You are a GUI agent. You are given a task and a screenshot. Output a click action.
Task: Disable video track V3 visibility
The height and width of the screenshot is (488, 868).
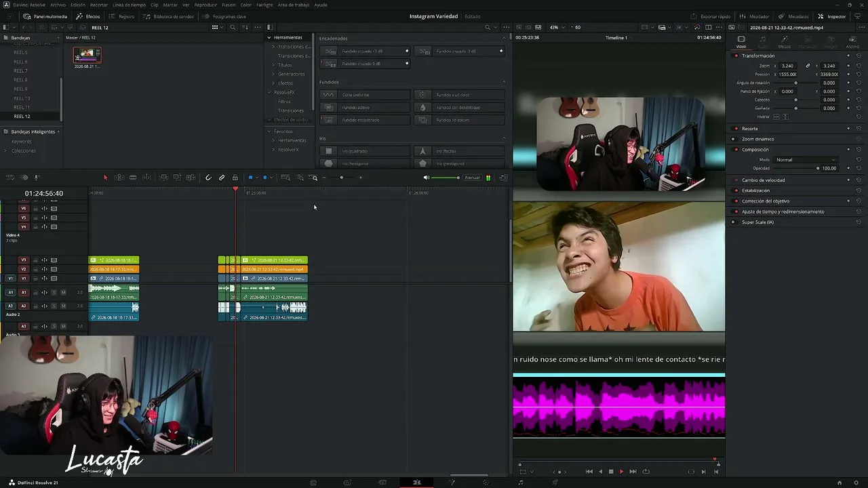point(54,260)
